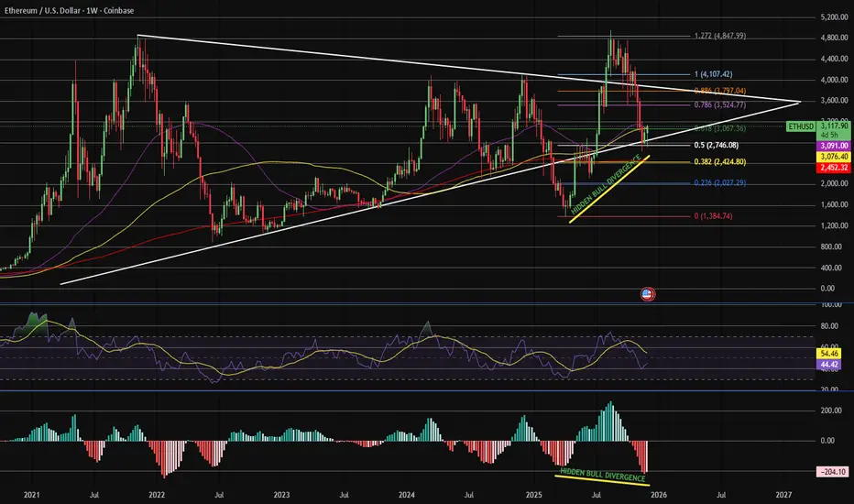
Task: Click the 0.00 label on the price axis
Action: click(827, 289)
